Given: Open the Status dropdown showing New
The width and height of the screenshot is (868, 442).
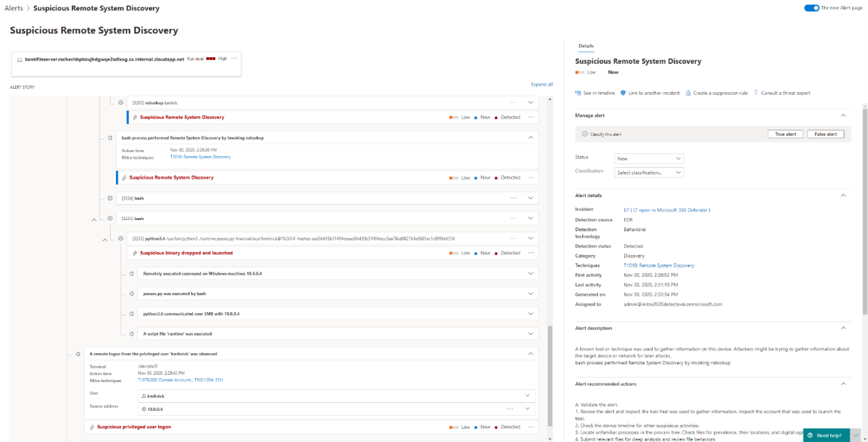Looking at the screenshot, I should coord(649,158).
